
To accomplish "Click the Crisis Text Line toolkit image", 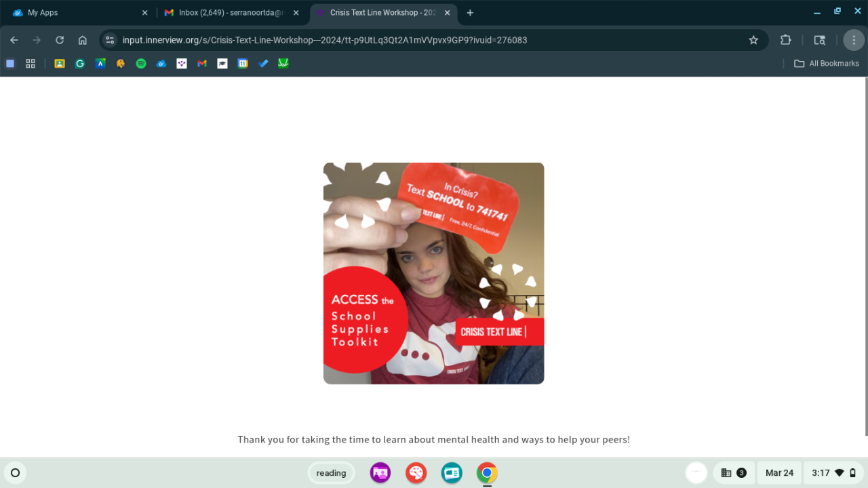I will 434,273.
